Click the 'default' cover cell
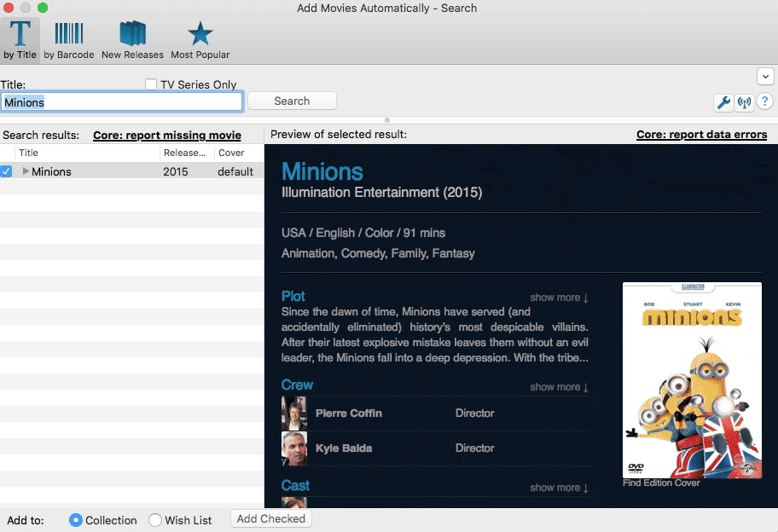This screenshot has height=532, width=778. point(235,171)
